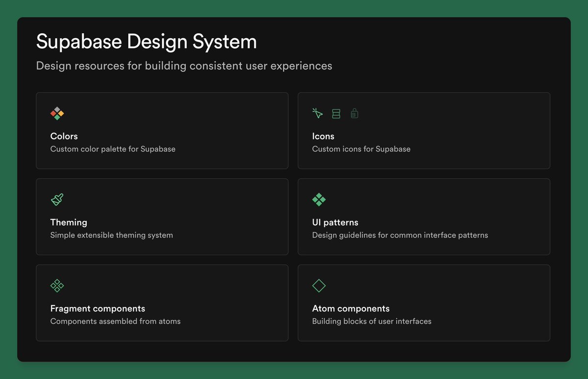Open the Theming link
Viewport: 588px width, 379px height.
(162, 217)
